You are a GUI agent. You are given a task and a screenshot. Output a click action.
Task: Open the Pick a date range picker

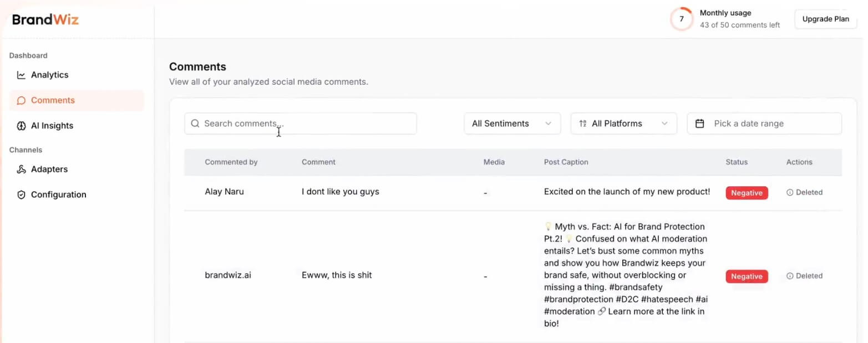coord(764,124)
